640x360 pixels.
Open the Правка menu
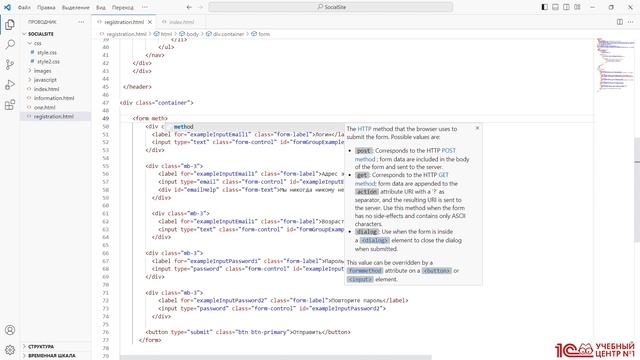click(x=46, y=7)
